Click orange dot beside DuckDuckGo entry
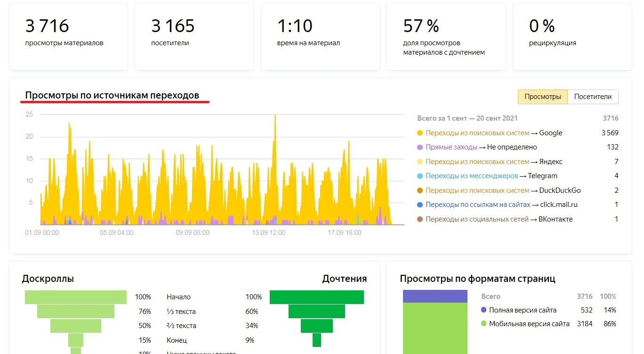 pos(420,191)
